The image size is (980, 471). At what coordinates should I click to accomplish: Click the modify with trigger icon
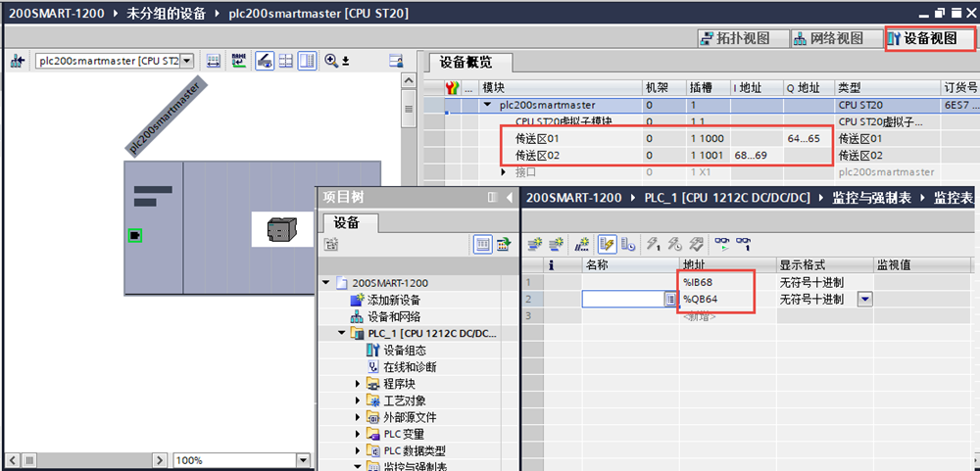pos(675,245)
